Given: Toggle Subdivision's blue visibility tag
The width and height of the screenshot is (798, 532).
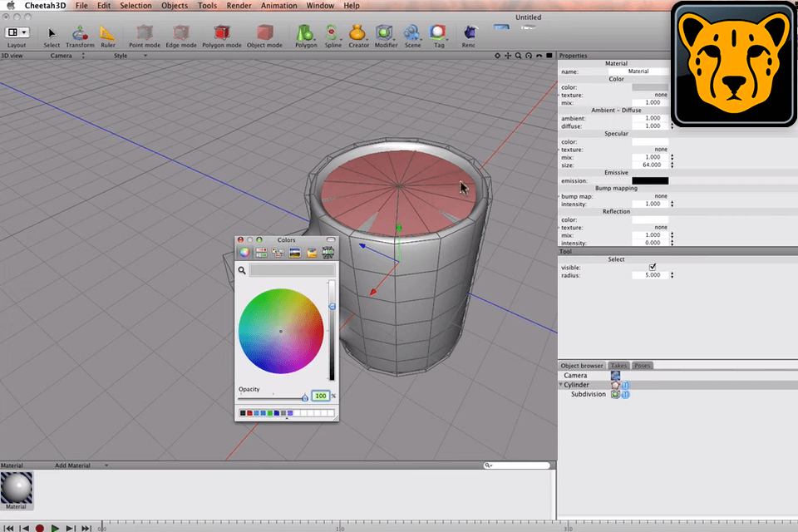Looking at the screenshot, I should 625,394.
